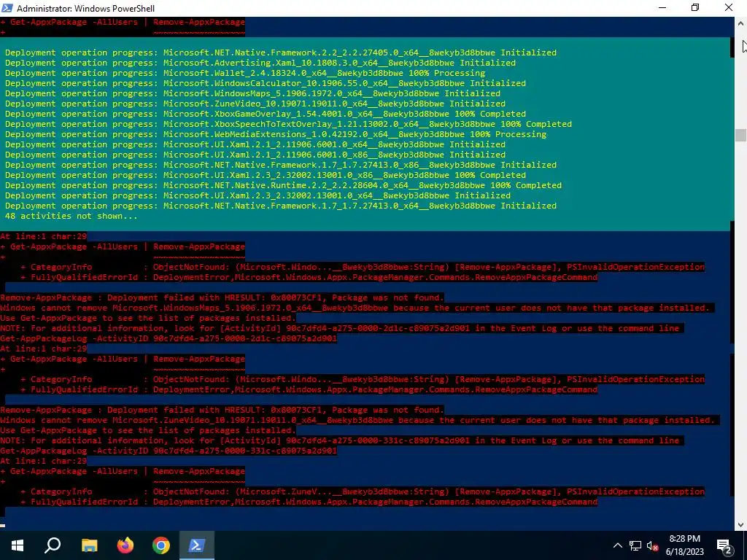
Task: Minimize the PowerShell window
Action: (x=662, y=8)
